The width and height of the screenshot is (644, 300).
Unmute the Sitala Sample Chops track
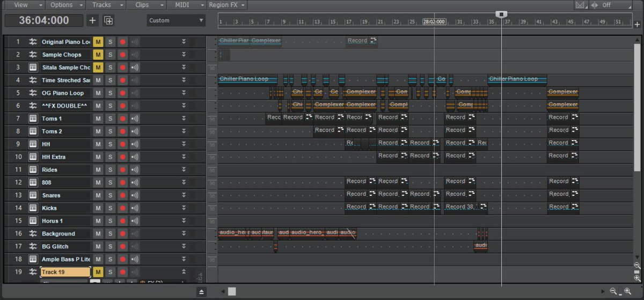[x=98, y=67]
